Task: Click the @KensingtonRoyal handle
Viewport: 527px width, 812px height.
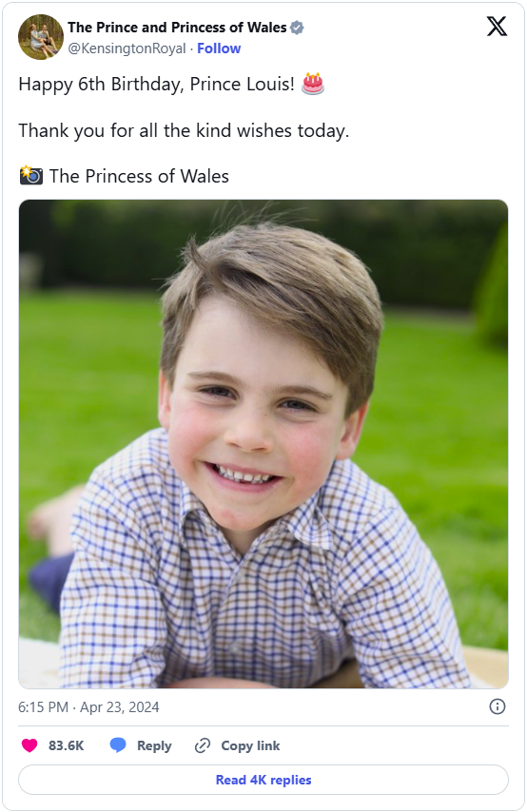Action: click(127, 48)
